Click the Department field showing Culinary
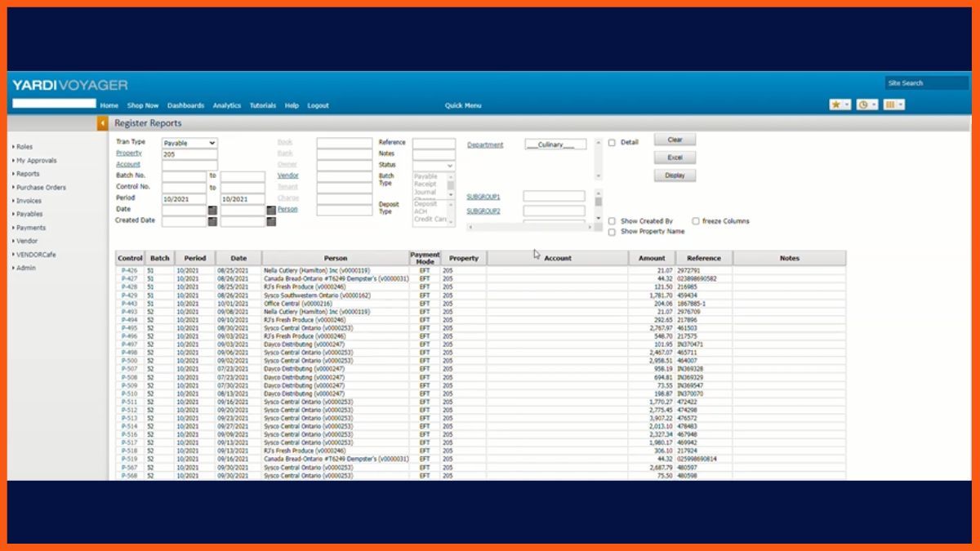Screen dimensions: 980x551 555,144
